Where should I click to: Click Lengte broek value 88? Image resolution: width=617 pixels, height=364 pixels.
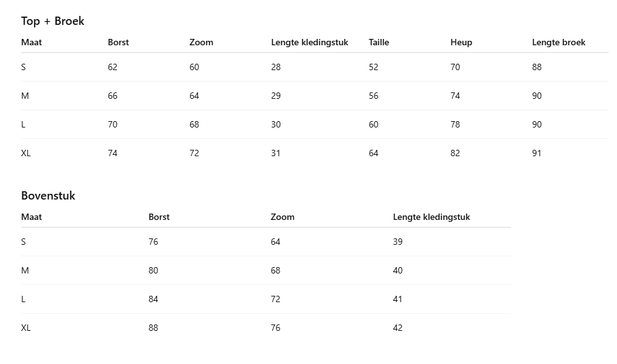click(537, 67)
